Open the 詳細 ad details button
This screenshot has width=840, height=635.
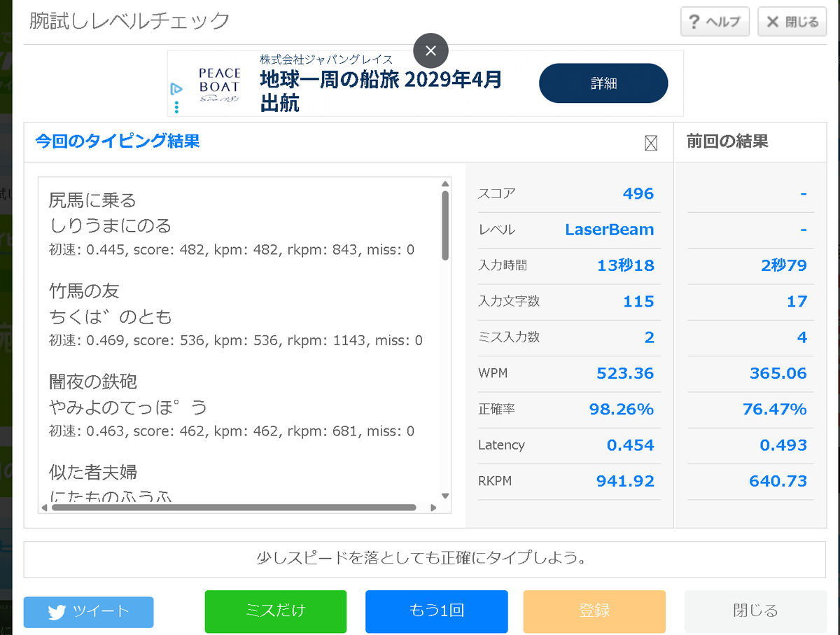tap(603, 83)
